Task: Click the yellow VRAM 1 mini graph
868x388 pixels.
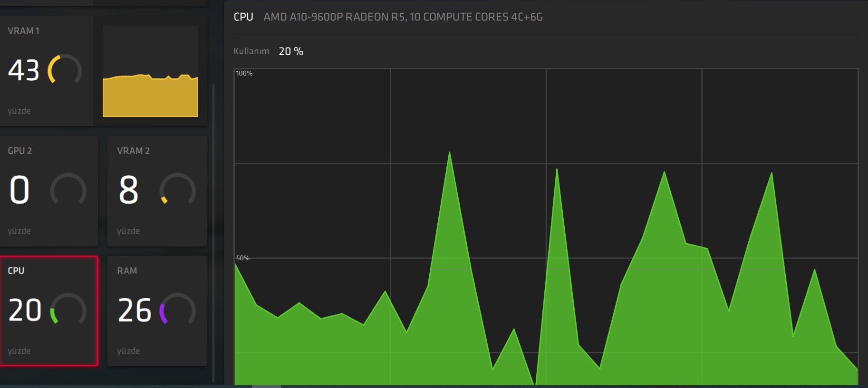Action: [x=150, y=71]
